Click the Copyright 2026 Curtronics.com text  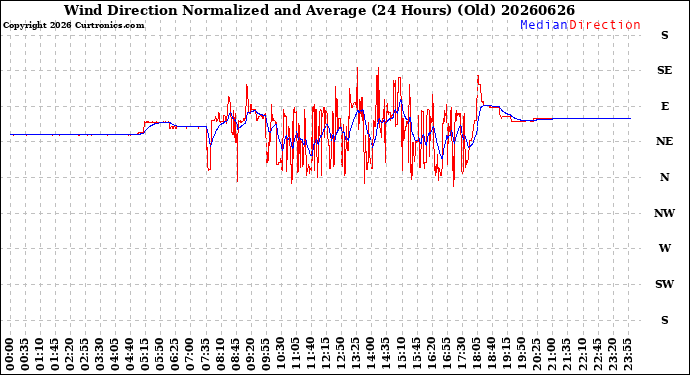[x=73, y=25]
